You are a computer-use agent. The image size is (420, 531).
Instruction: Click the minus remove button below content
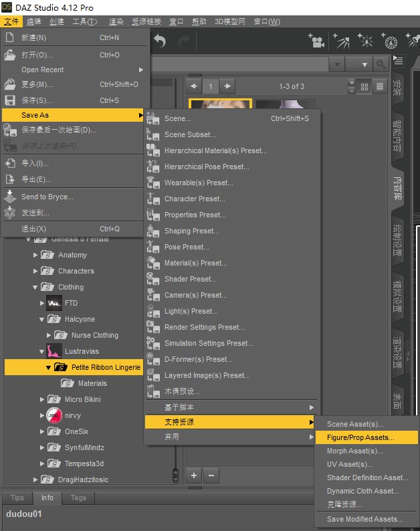[x=211, y=475]
